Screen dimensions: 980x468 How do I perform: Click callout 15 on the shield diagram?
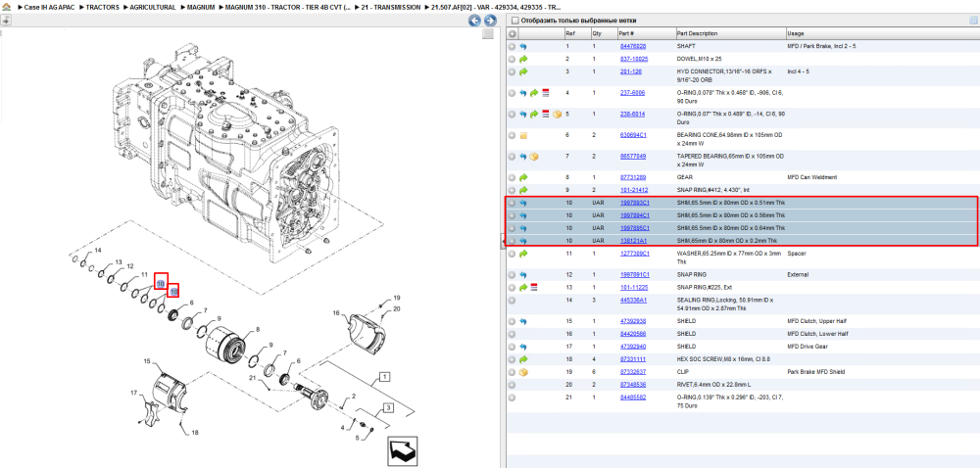click(148, 361)
